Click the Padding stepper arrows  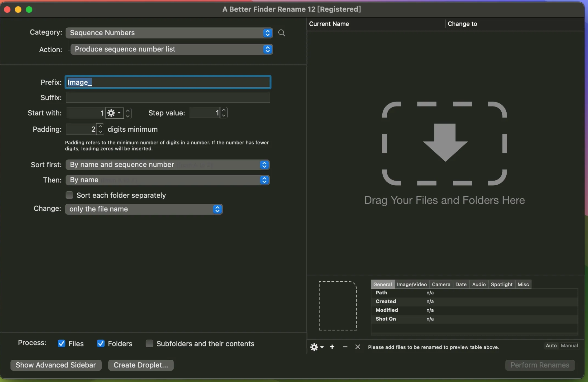click(x=100, y=129)
